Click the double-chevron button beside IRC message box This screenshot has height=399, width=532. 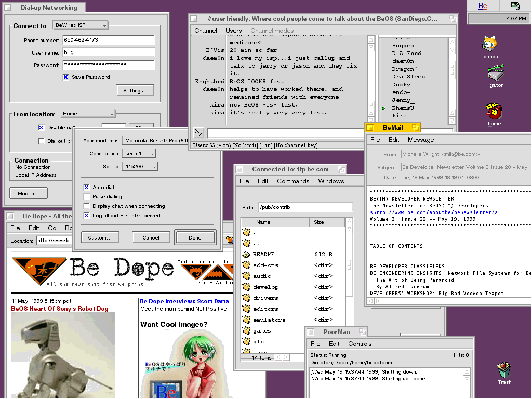[199, 132]
